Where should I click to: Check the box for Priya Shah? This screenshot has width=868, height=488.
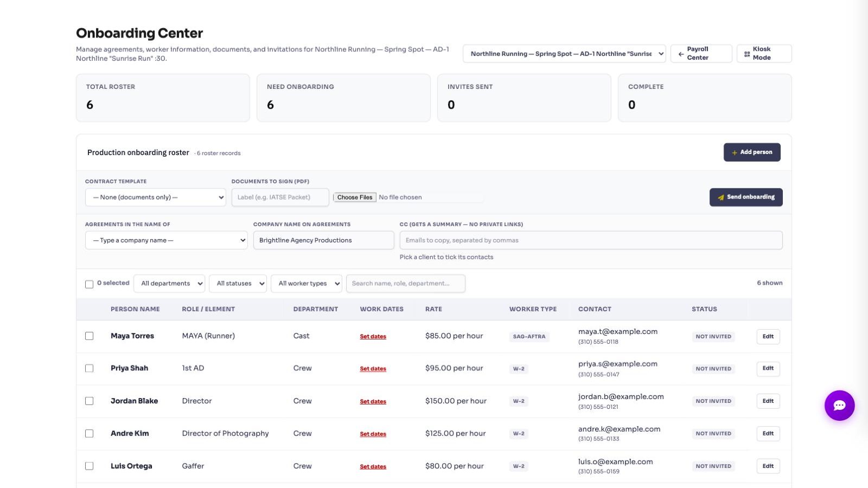point(90,369)
